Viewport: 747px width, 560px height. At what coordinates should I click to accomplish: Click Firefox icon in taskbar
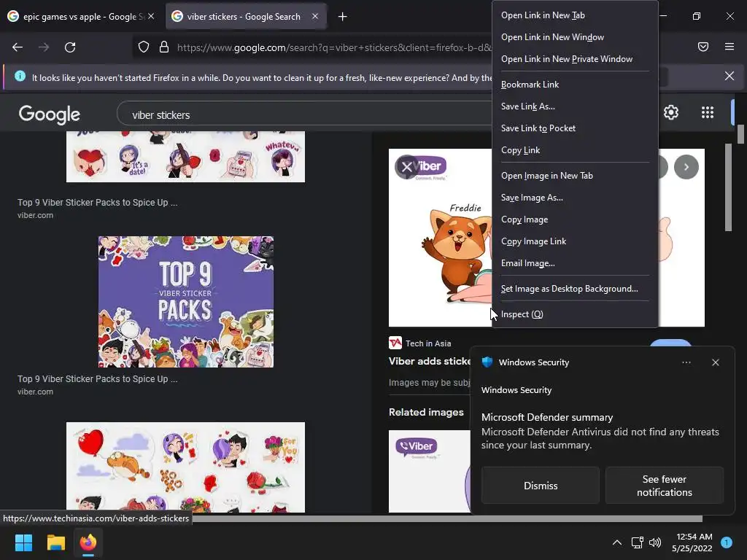88,542
